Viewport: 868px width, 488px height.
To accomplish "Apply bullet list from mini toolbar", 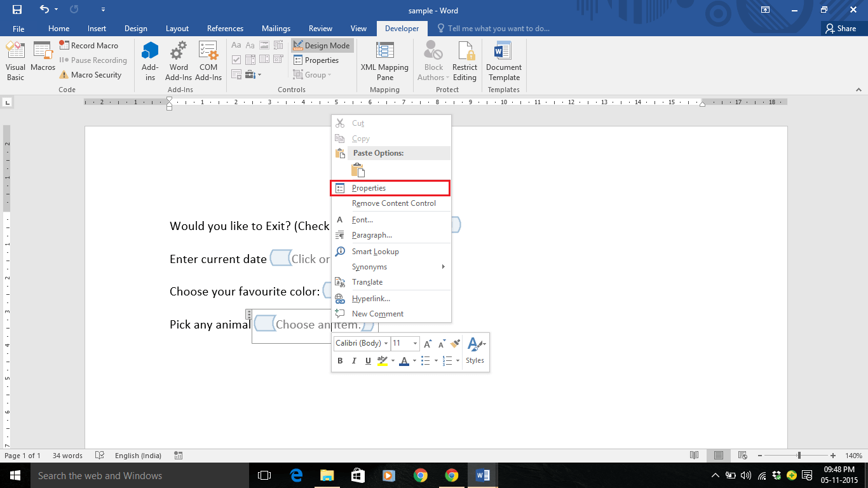I will pos(426,360).
